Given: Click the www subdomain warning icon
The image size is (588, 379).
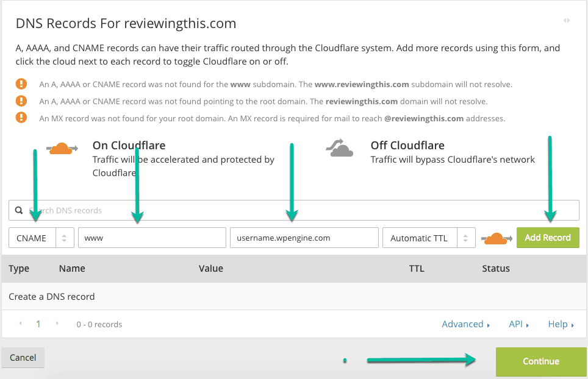Looking at the screenshot, I should (x=21, y=84).
